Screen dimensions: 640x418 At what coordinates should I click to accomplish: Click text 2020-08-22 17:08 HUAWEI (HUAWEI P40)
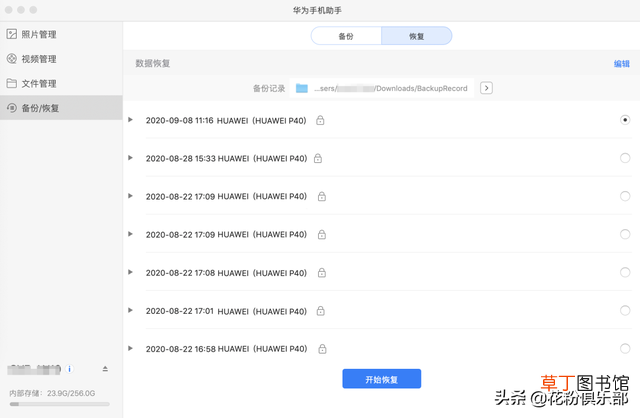pos(226,273)
